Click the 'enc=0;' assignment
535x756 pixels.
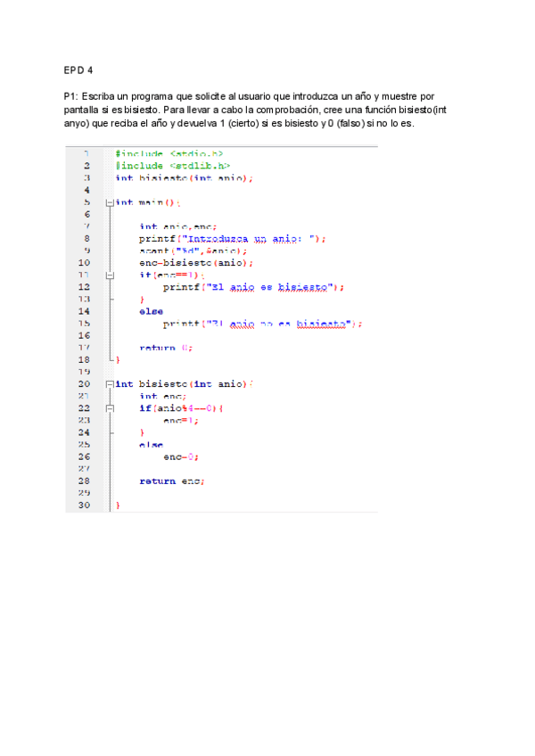(181, 457)
